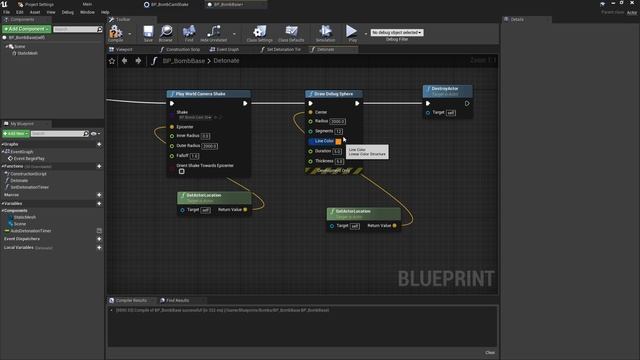Screen dimensions: 640x360
Task: Add new function with plus icon
Action: (x=99, y=167)
